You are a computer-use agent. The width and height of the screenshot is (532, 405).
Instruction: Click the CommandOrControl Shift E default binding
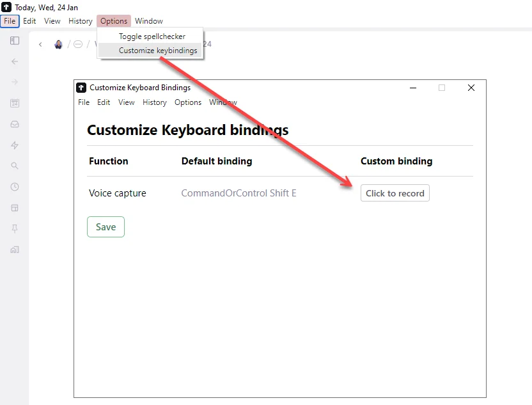239,193
